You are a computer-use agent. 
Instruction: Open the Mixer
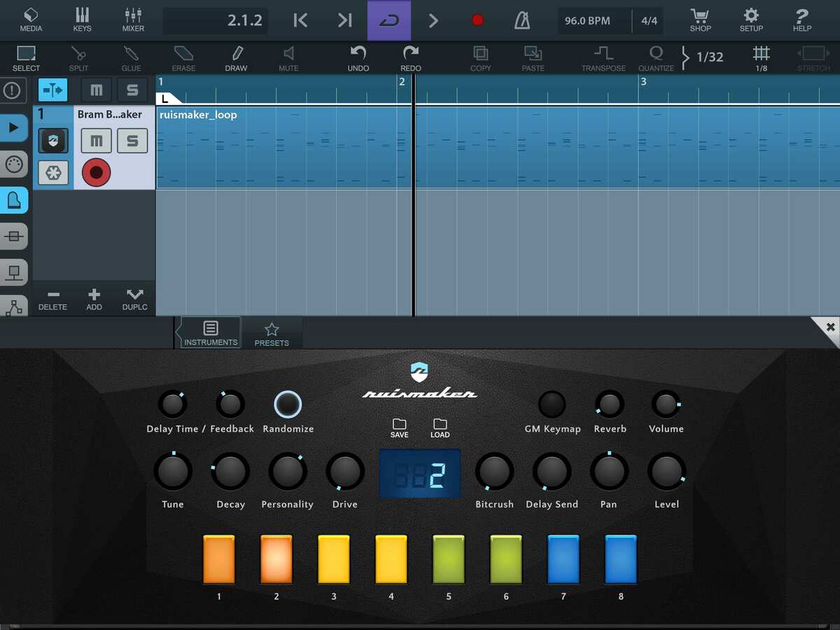click(133, 20)
